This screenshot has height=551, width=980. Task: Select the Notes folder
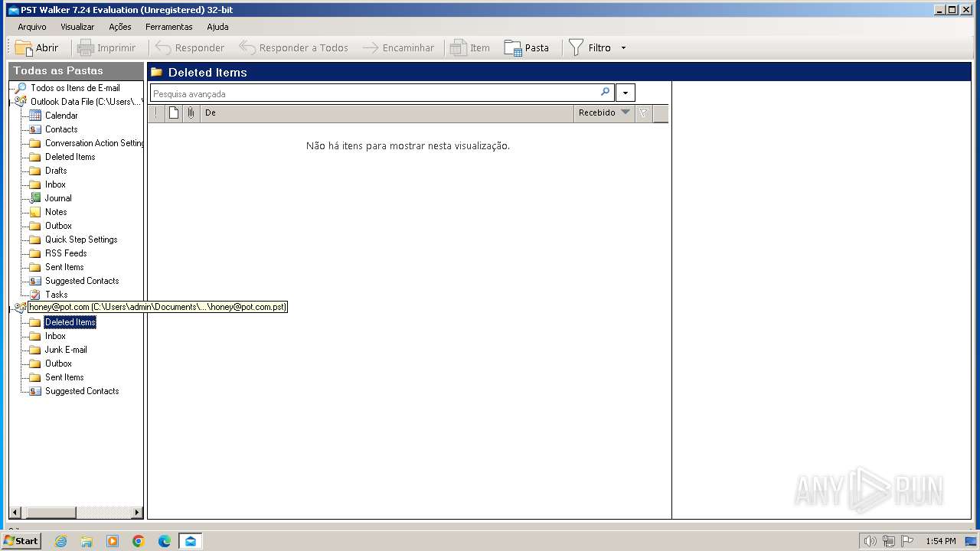[x=56, y=212]
